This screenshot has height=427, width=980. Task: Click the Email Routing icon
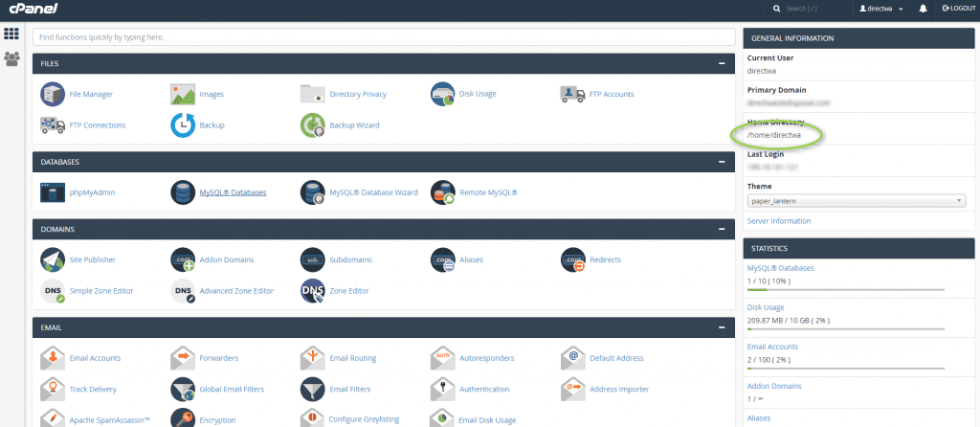click(x=313, y=358)
